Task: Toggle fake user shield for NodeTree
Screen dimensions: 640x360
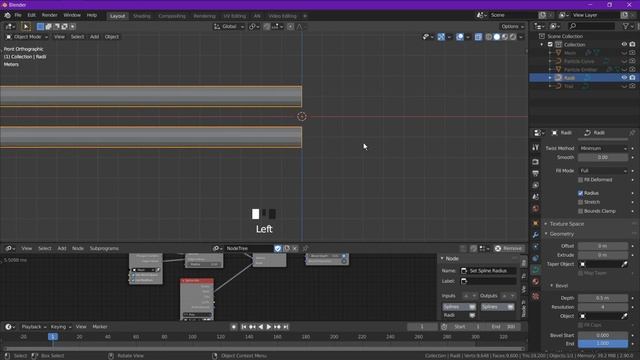Action: (x=278, y=248)
